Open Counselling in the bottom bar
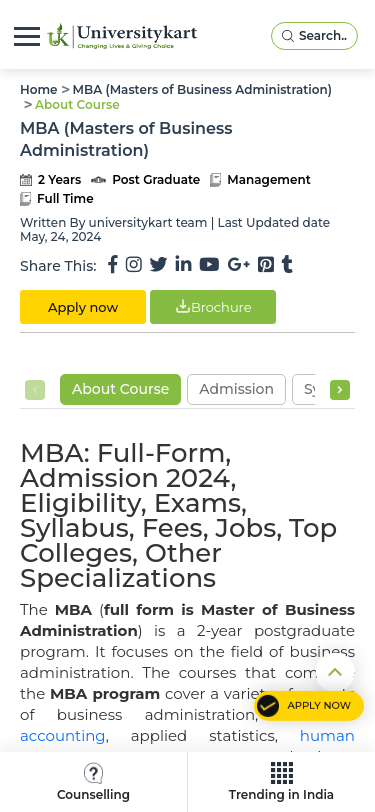This screenshot has width=375, height=812. (93, 782)
